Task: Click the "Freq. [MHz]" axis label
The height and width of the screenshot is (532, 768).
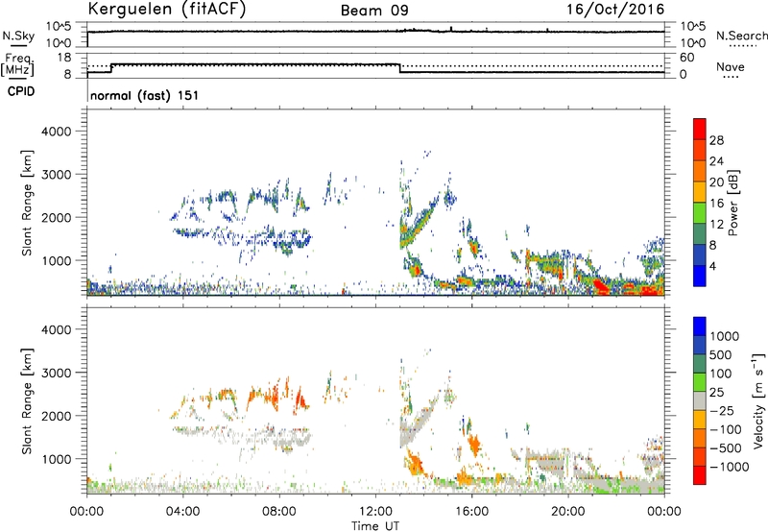Action: (17, 65)
